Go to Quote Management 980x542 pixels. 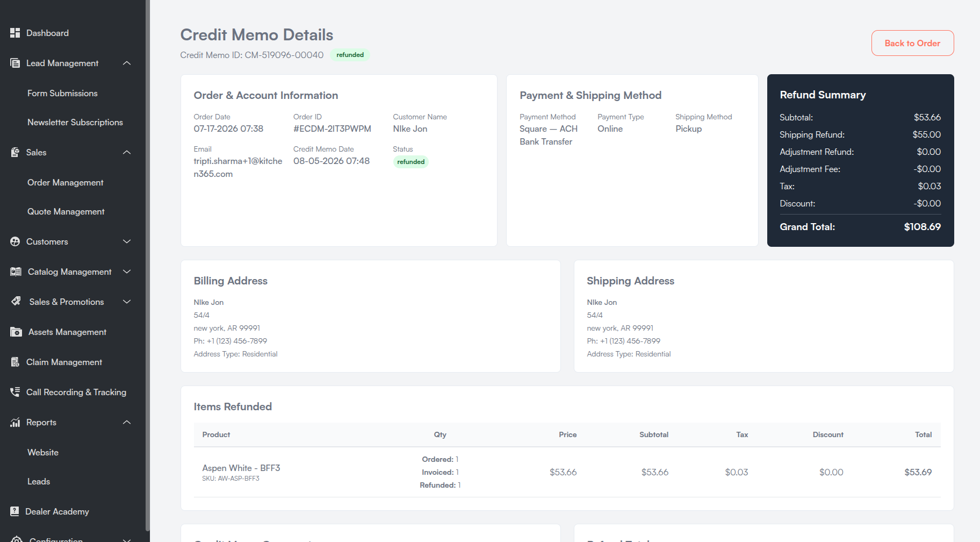pos(66,211)
